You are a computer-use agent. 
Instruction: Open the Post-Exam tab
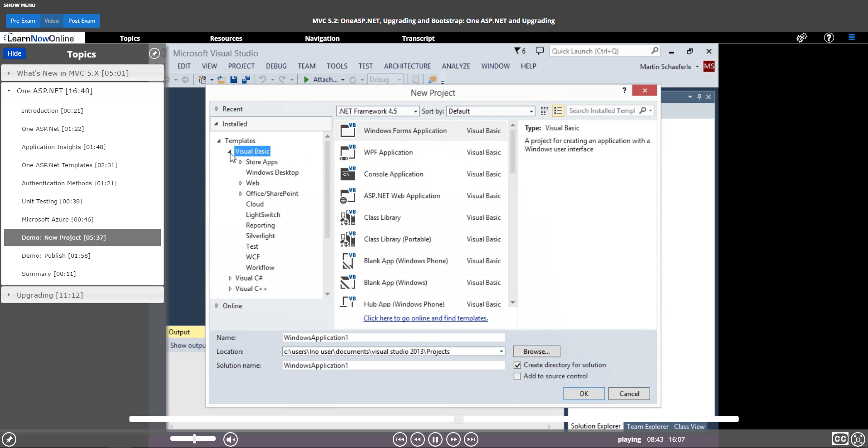point(82,21)
